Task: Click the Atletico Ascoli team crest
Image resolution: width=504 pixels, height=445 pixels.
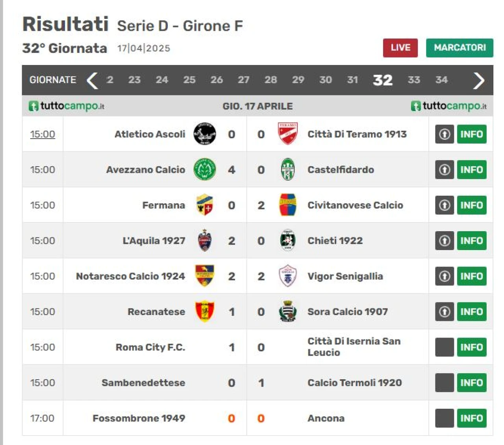Action: (x=205, y=134)
